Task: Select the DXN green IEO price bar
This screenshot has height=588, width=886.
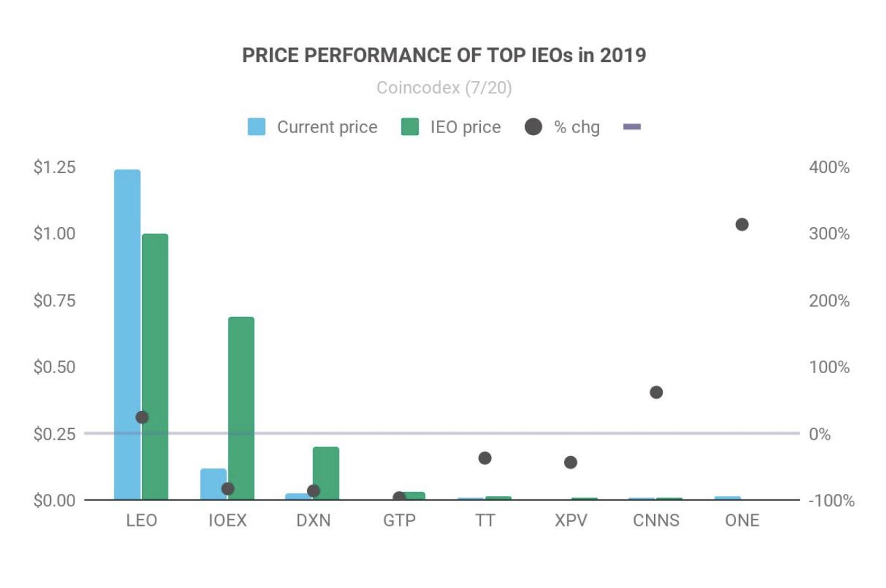Action: 326,473
